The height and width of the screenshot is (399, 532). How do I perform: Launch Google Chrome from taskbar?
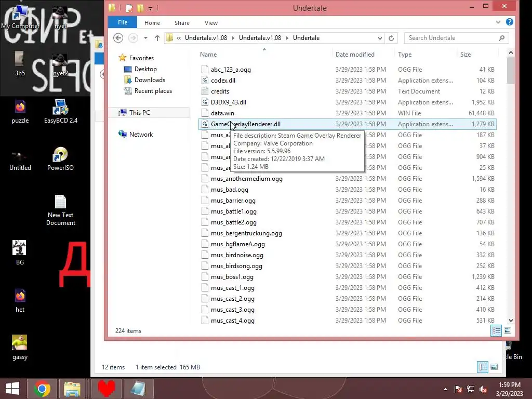pyautogui.click(x=42, y=389)
